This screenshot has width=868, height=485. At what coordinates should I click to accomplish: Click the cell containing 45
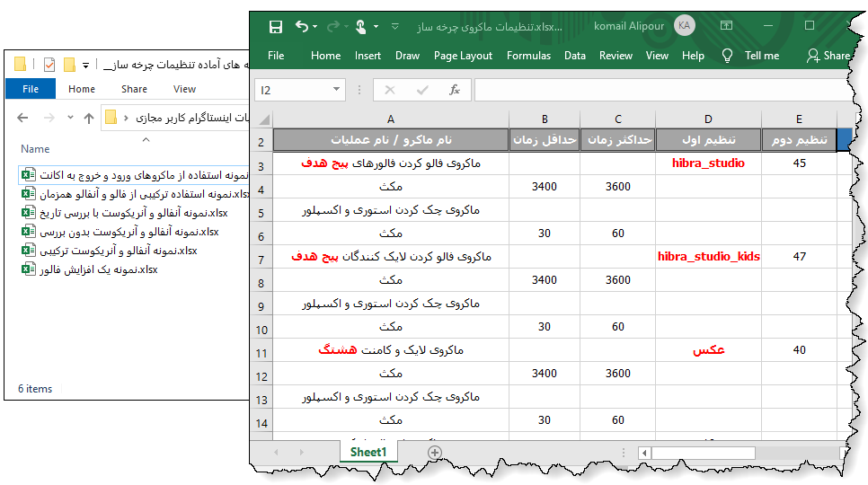point(799,163)
